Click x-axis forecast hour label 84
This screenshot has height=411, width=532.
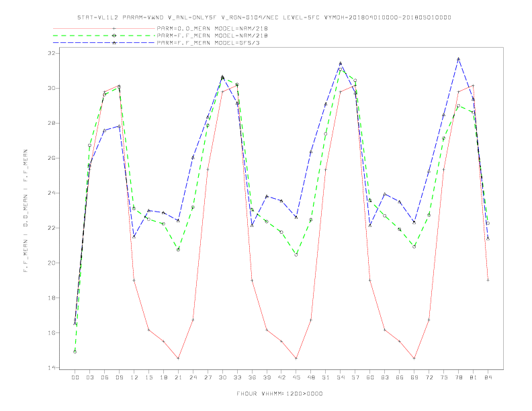[x=488, y=377]
